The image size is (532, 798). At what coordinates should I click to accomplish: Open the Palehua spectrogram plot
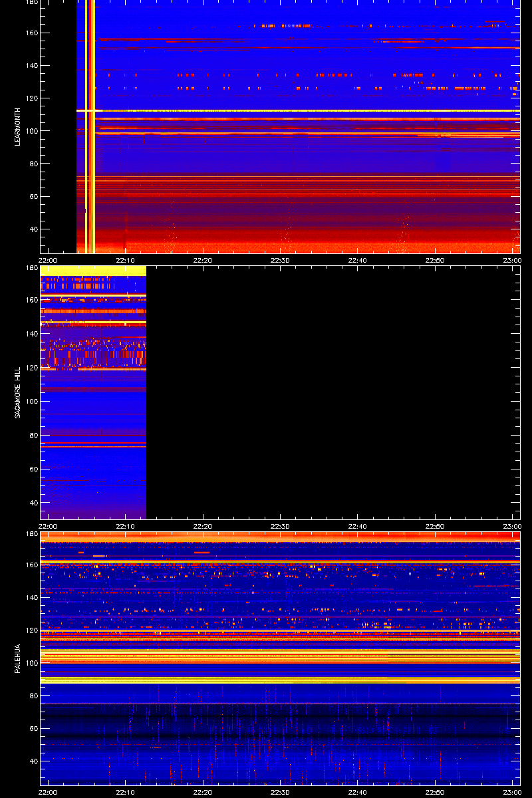pyautogui.click(x=280, y=658)
